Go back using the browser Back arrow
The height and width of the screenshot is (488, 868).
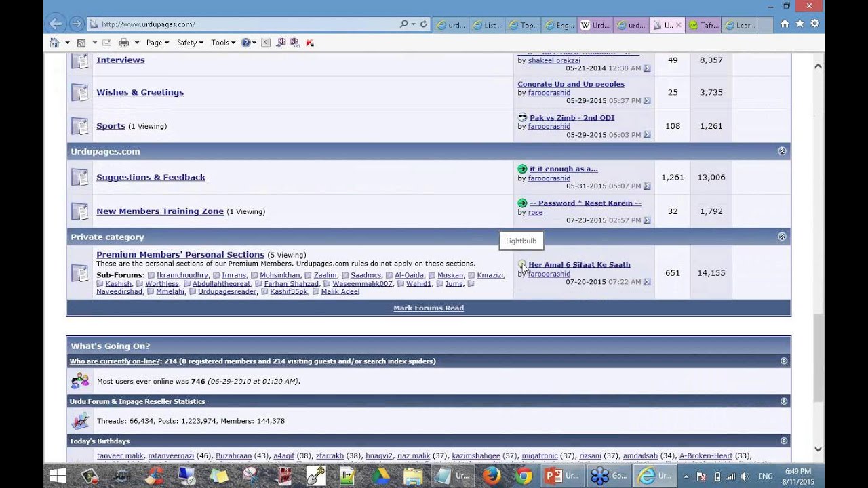[56, 24]
